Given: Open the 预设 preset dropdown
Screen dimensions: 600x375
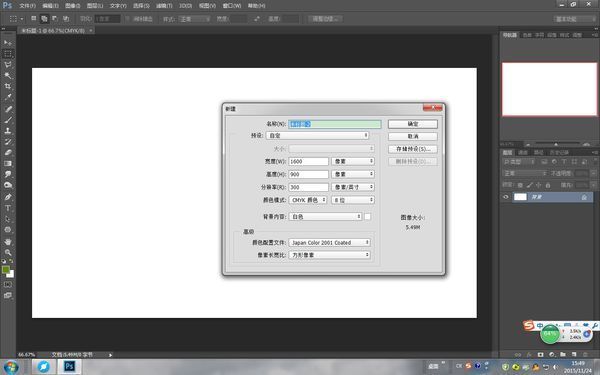Looking at the screenshot, I should [x=318, y=135].
